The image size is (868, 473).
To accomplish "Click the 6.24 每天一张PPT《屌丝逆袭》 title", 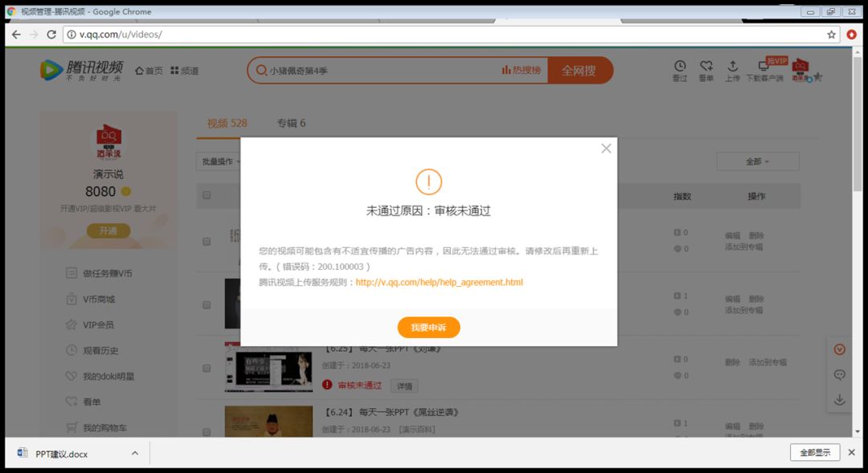I will (391, 412).
